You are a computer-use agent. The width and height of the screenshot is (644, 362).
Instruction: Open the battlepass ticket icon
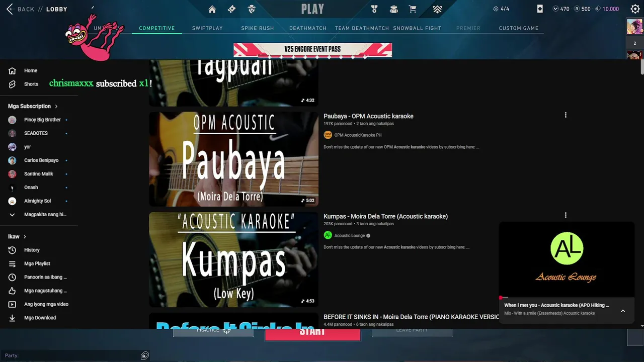(x=231, y=9)
